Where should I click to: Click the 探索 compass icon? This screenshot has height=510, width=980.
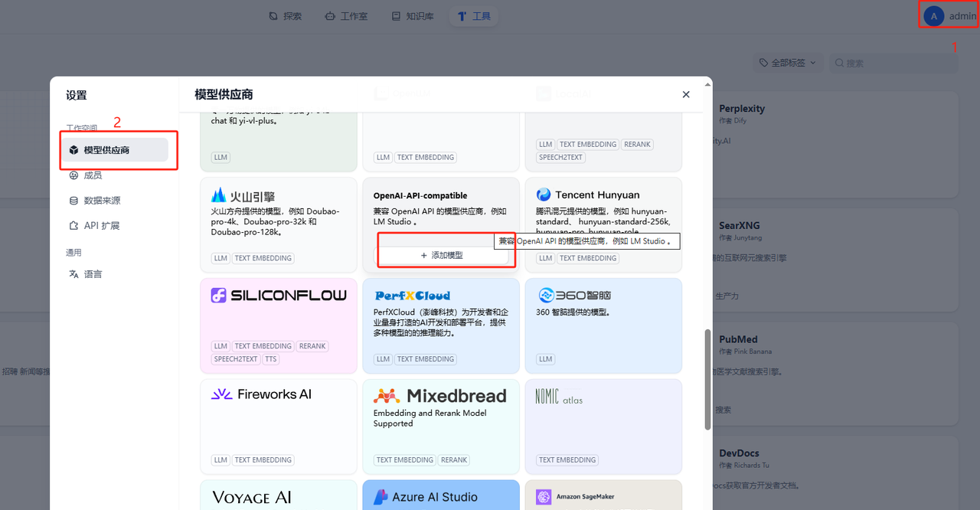point(274,15)
